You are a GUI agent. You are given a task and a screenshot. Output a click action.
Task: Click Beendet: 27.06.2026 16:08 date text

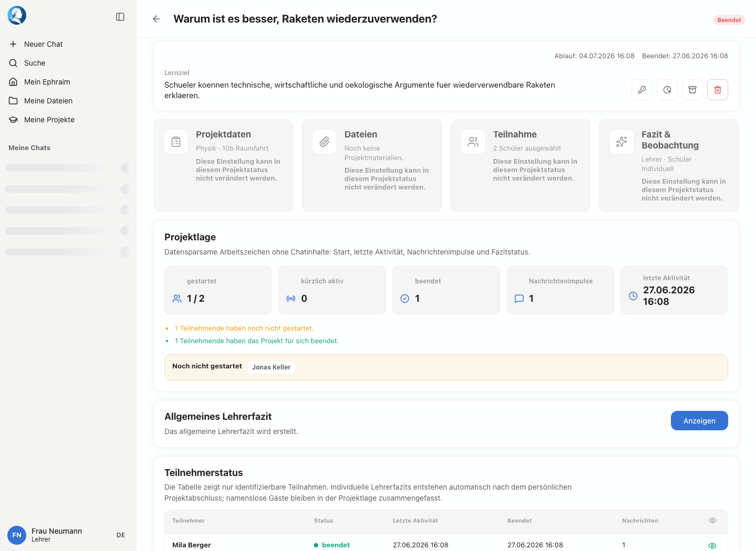[685, 56]
